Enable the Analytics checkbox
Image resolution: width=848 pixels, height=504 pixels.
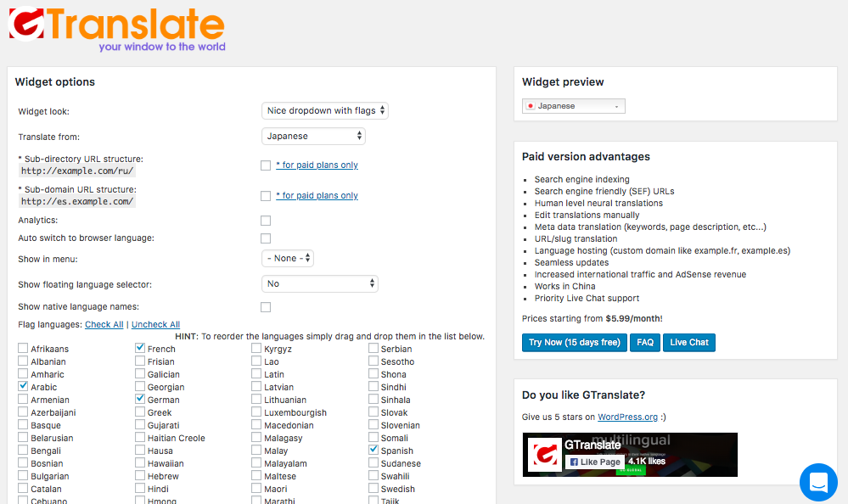tap(266, 221)
